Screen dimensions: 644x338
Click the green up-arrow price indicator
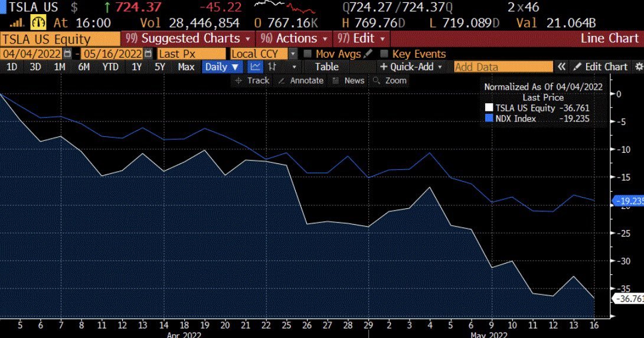coord(107,8)
